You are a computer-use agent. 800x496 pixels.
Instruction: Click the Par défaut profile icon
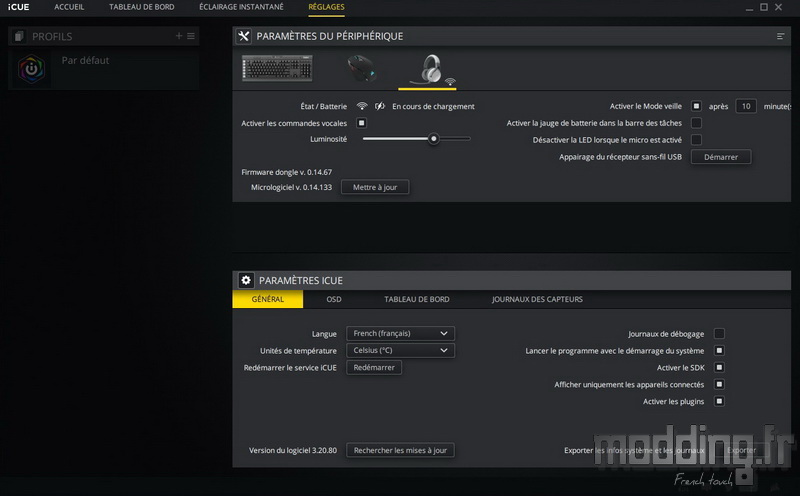31,69
